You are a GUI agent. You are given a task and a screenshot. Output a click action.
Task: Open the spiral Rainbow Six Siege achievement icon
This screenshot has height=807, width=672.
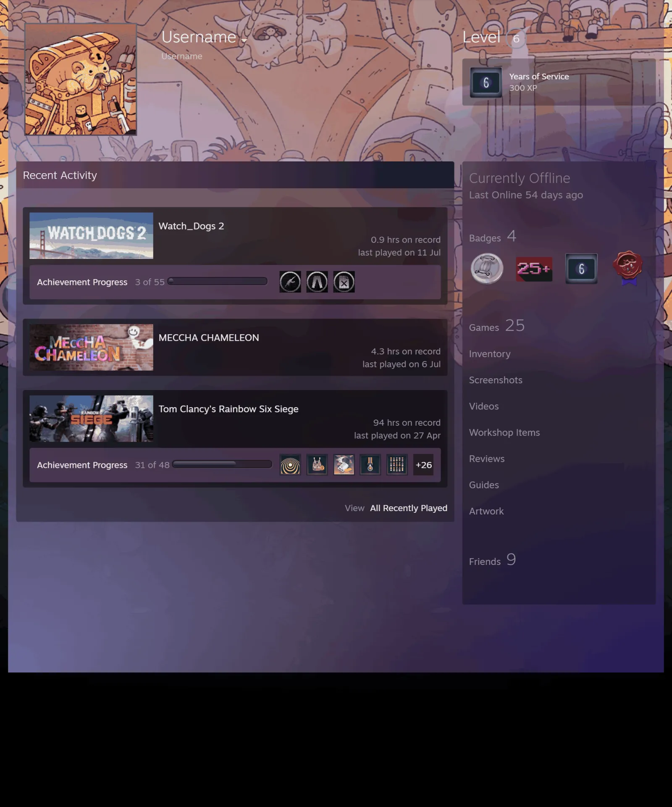pos(290,465)
